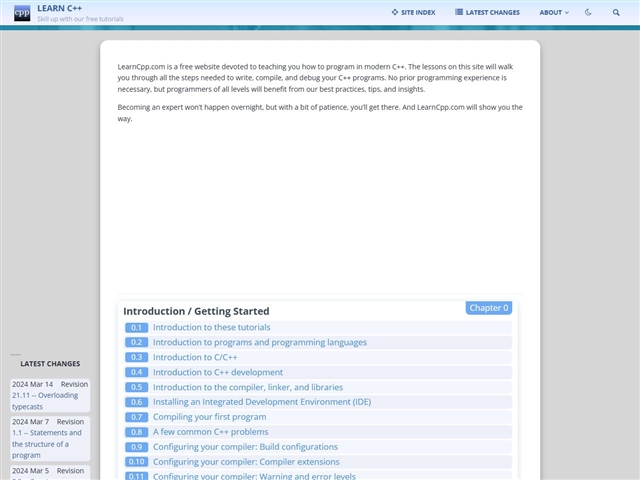Click the 0.10 lesson number badge
Image resolution: width=640 pixels, height=480 pixels.
(136, 462)
